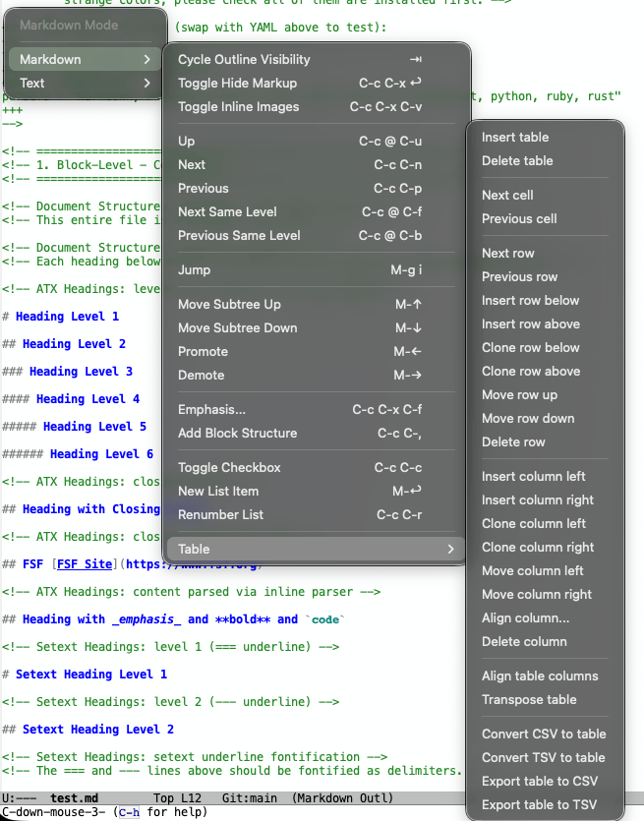Choose Align table columns

coord(545,675)
